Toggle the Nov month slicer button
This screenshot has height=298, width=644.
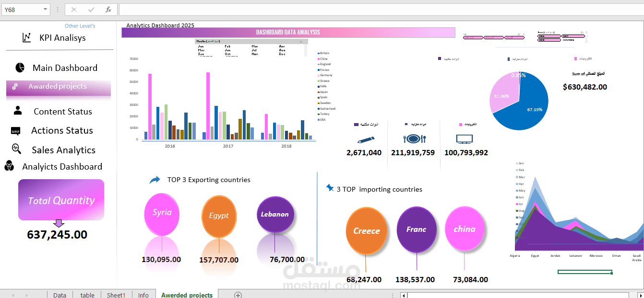(255, 54)
